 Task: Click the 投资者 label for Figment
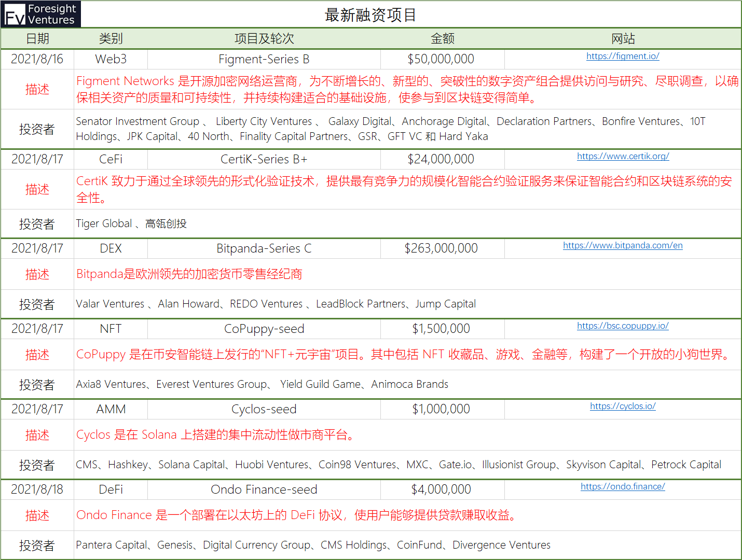37,129
